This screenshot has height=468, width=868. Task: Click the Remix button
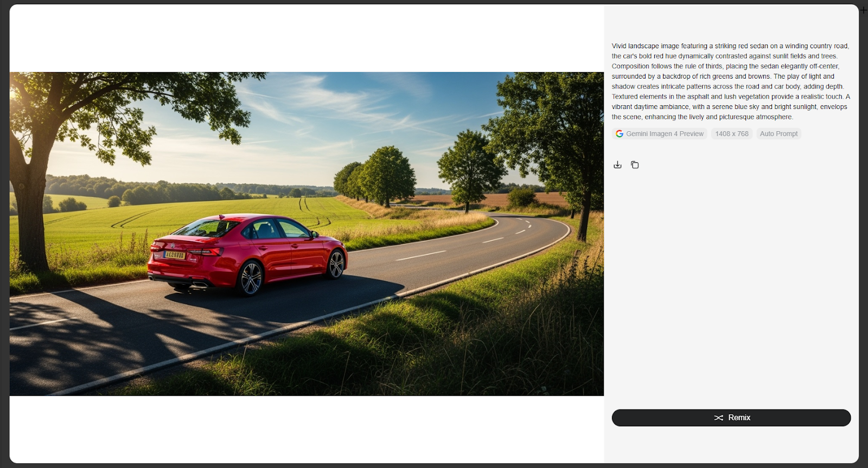click(731, 418)
